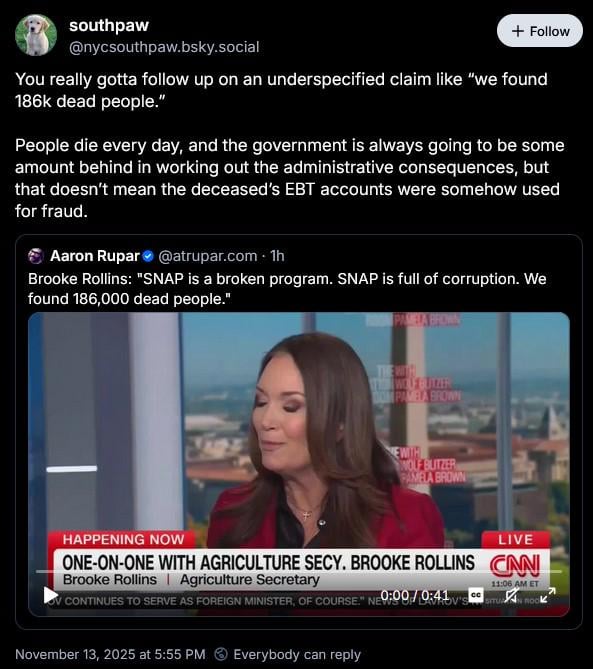Open the quoted Brooke Rollins post text
The image size is (593, 669).
(x=287, y=289)
